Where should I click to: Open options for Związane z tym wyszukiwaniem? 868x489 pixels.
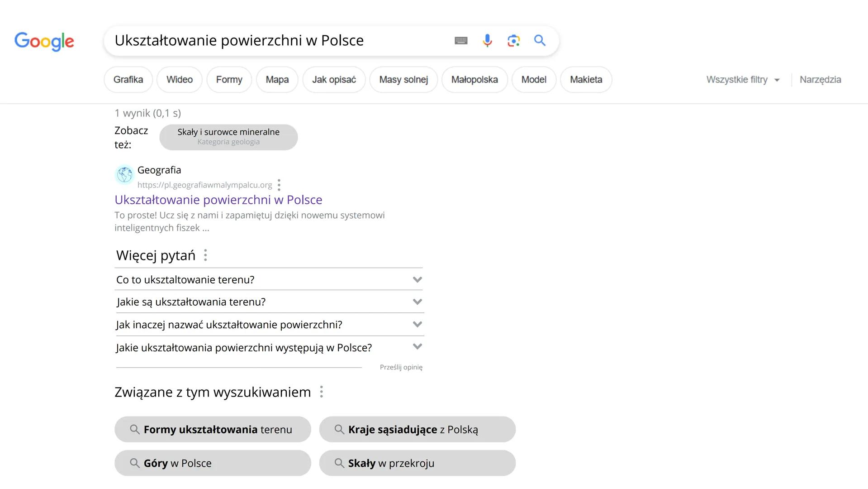point(322,392)
